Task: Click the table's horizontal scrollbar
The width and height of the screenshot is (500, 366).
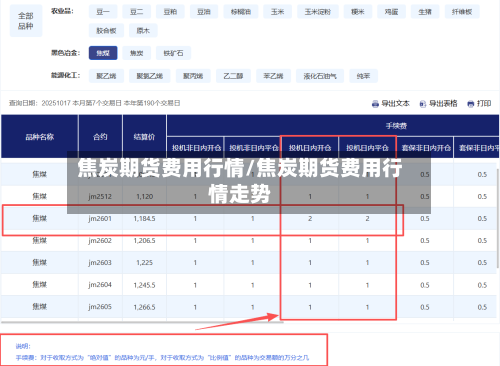Action: [x=142, y=322]
